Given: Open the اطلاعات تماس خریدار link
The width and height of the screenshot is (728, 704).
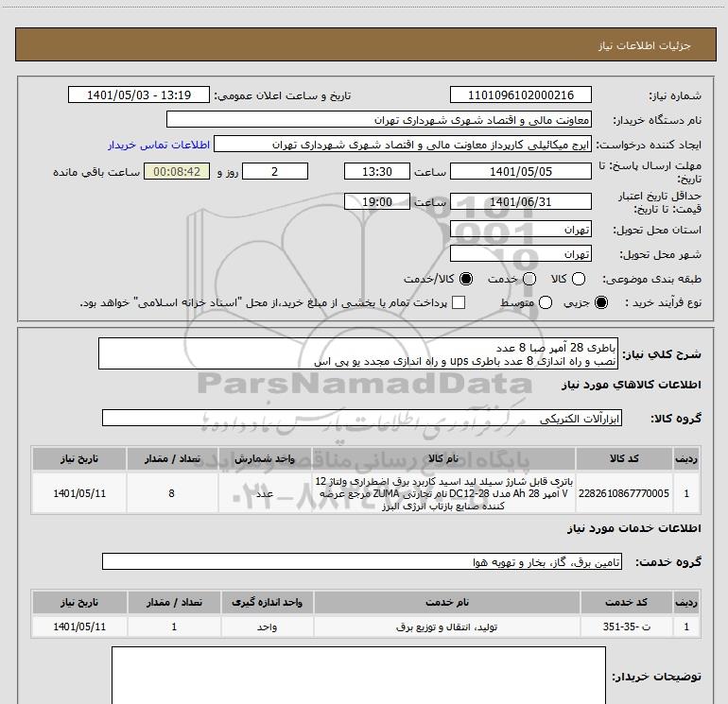Looking at the screenshot, I should [x=159, y=145].
